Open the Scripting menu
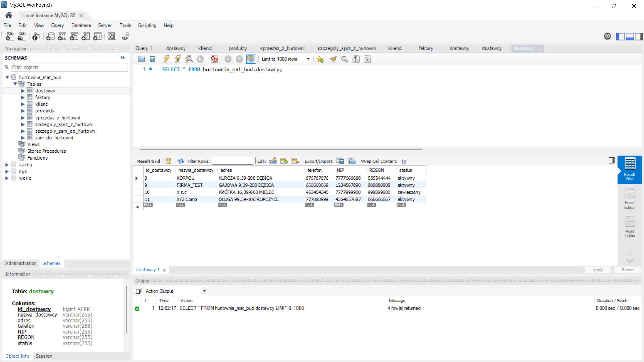644x362 pixels. pyautogui.click(x=147, y=25)
